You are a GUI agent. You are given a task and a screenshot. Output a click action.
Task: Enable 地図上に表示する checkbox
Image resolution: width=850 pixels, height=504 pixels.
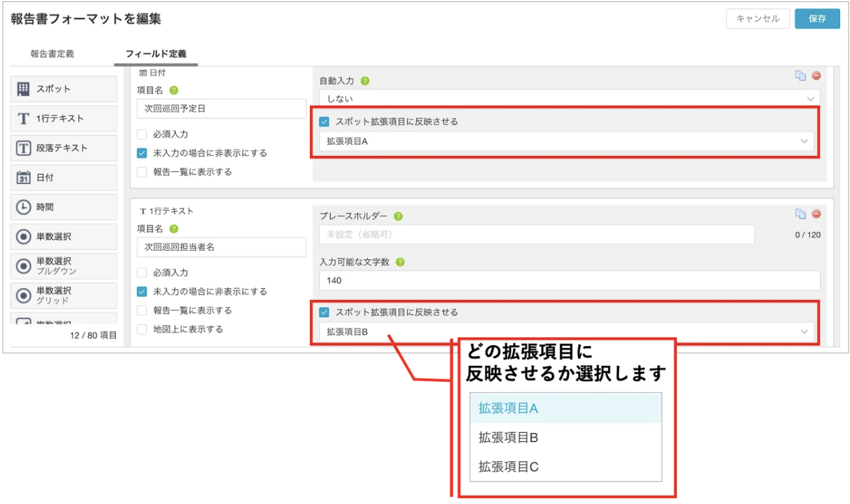142,329
